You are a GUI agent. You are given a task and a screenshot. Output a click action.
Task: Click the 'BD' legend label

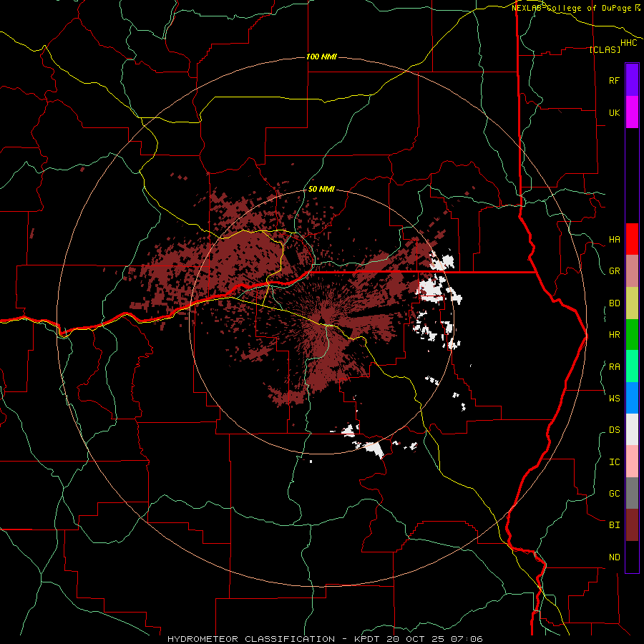tap(614, 303)
